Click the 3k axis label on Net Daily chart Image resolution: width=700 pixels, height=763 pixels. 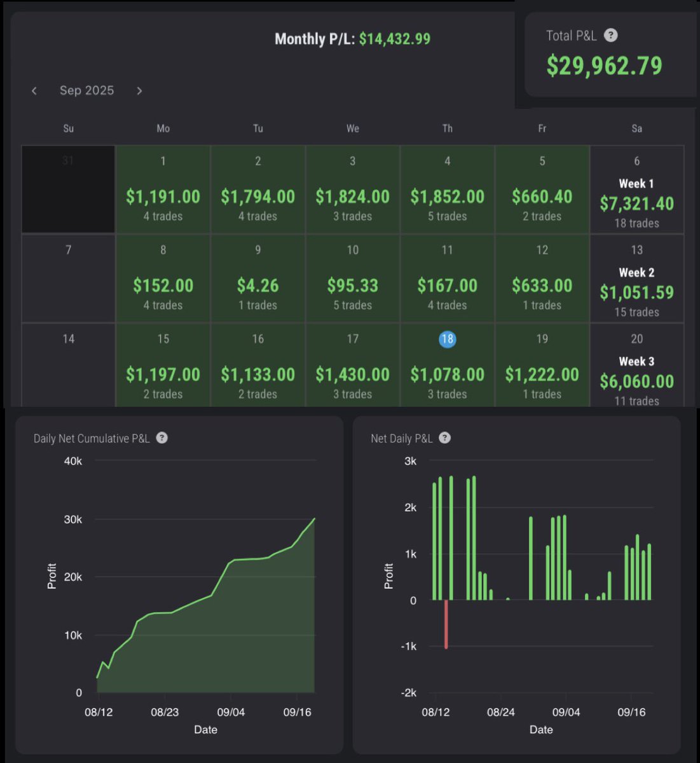(411, 461)
